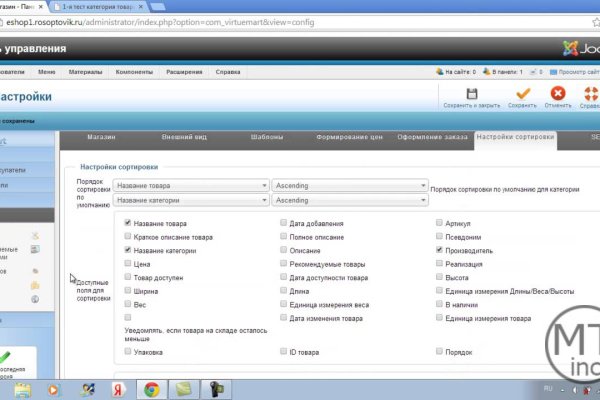Image resolution: width=600 pixels, height=400 pixels.
Task: Uncheck the Производитель checkbox
Action: (440, 251)
